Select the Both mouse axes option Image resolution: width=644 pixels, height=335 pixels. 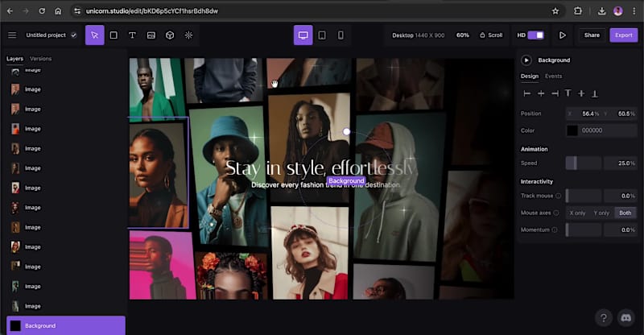coord(625,213)
